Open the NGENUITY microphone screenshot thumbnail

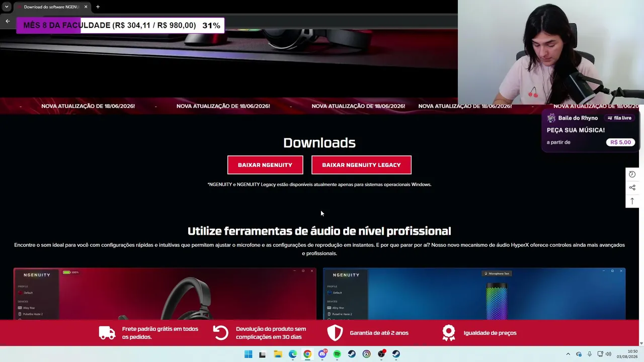pyautogui.click(x=474, y=294)
